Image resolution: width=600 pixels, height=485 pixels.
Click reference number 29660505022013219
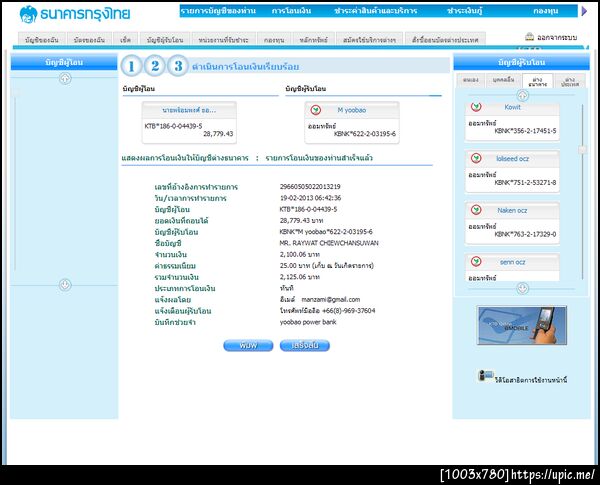(x=310, y=186)
